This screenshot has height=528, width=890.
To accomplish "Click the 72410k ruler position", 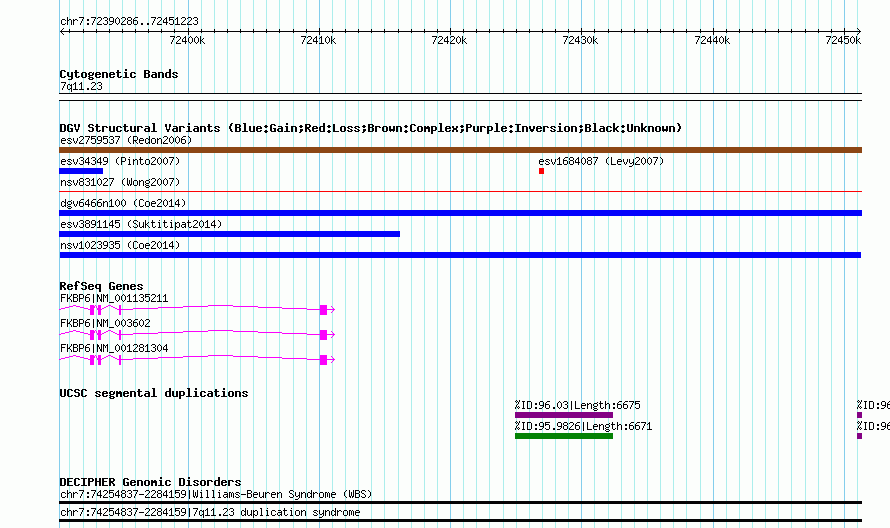I will click(x=318, y=40).
